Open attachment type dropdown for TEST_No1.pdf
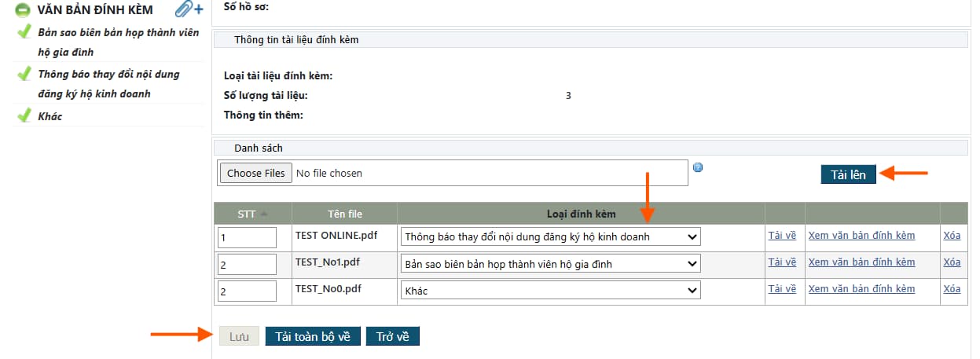The image size is (980, 359). [550, 264]
